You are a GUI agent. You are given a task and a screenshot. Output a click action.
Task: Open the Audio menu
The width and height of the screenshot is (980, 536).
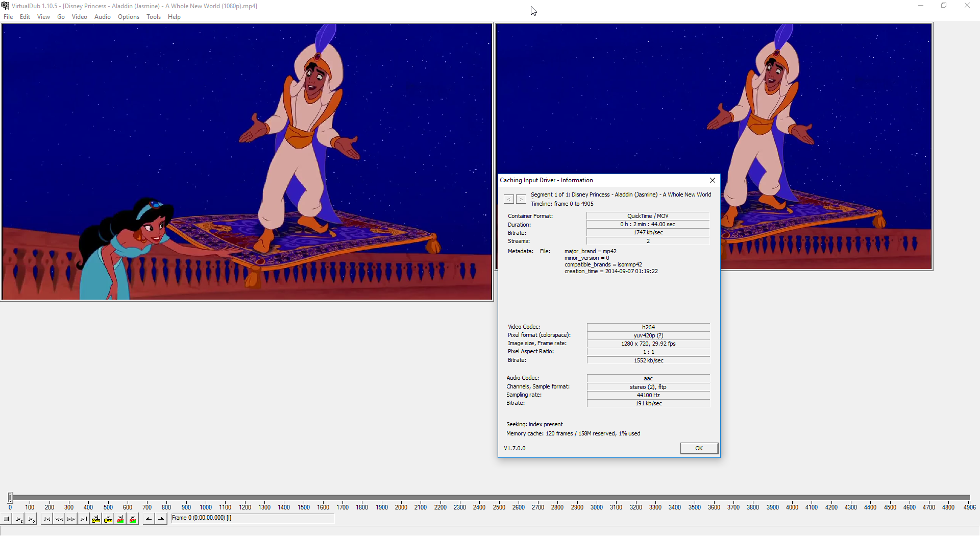[x=103, y=17]
